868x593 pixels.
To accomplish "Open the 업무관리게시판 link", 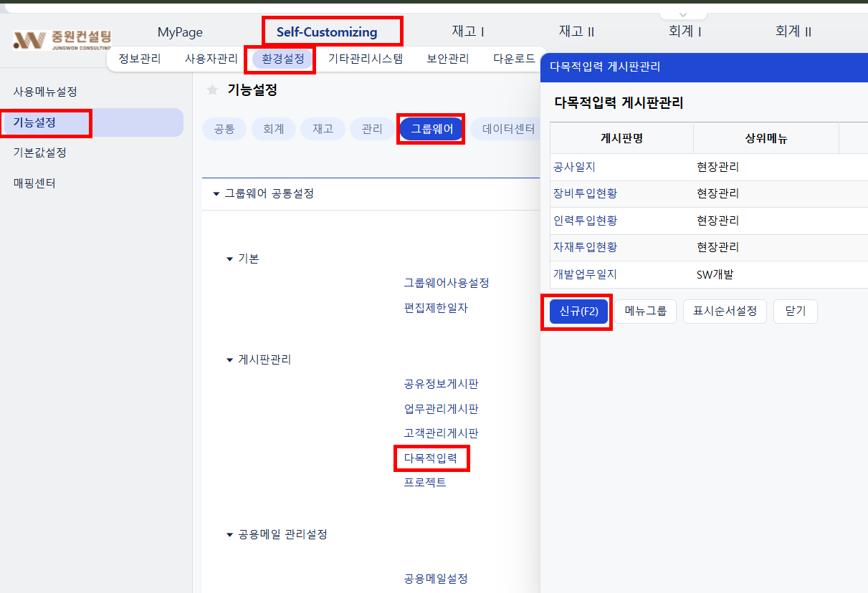I will [442, 409].
